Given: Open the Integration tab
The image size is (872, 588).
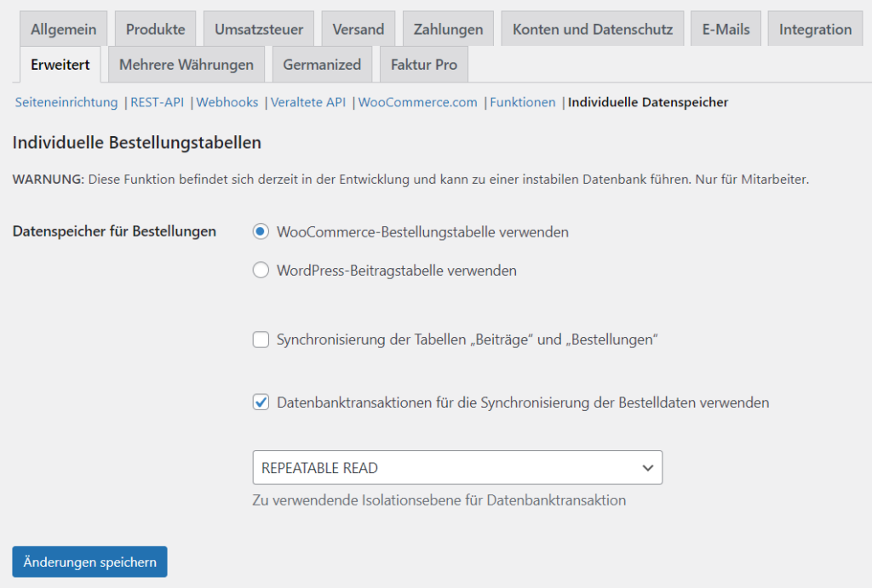Looking at the screenshot, I should pos(815,29).
